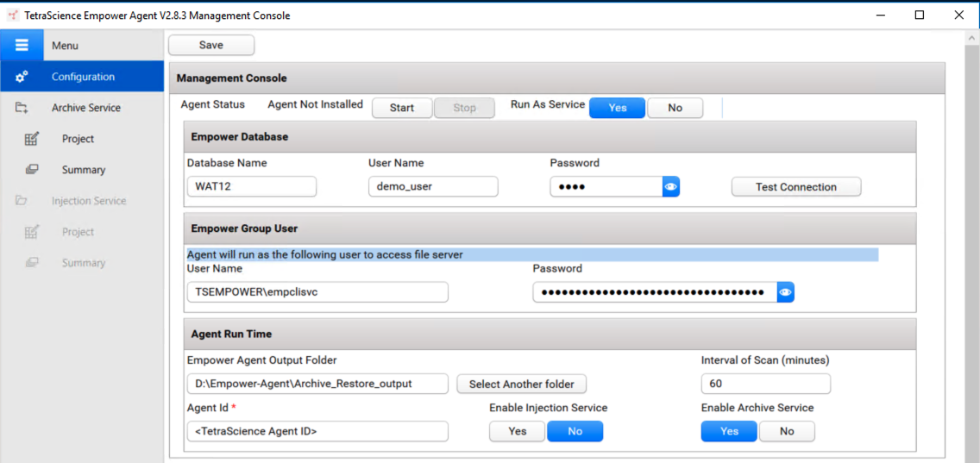Screen dimensions: 980x463
Task: Click the Injection Service folder icon
Action: click(x=22, y=201)
